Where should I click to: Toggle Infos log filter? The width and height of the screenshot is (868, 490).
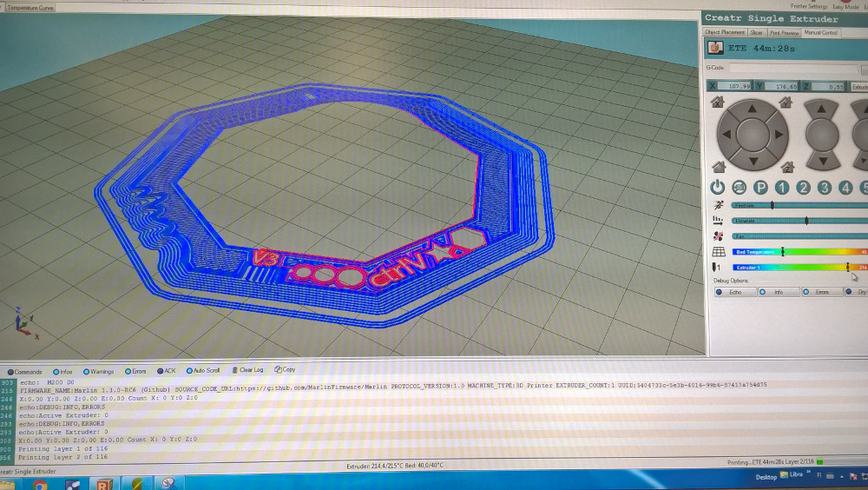(x=62, y=372)
